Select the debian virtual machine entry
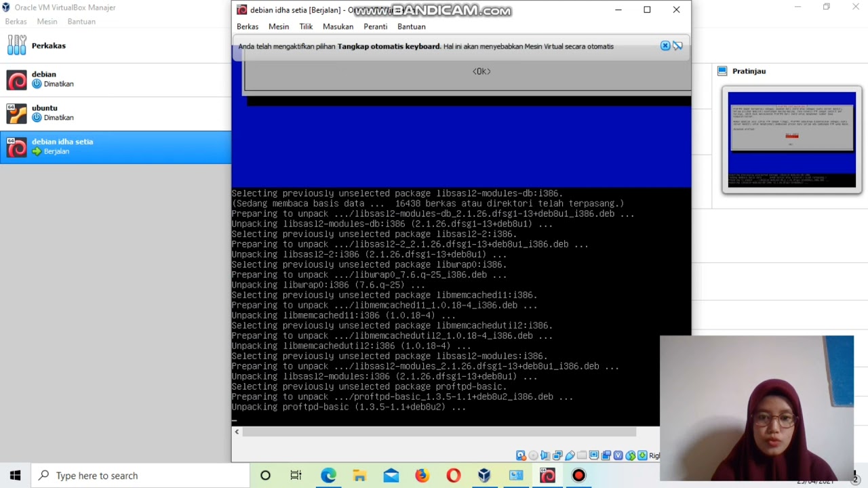This screenshot has height=488, width=868. pyautogui.click(x=115, y=79)
